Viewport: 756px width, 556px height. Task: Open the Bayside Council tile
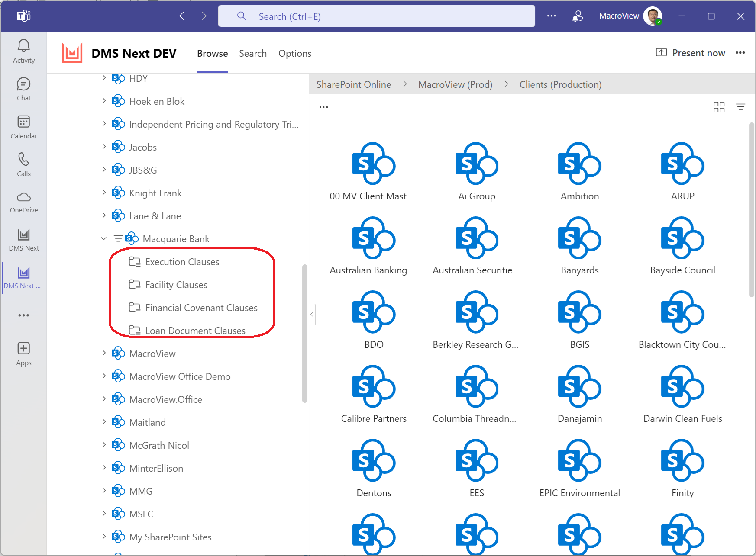[682, 245]
